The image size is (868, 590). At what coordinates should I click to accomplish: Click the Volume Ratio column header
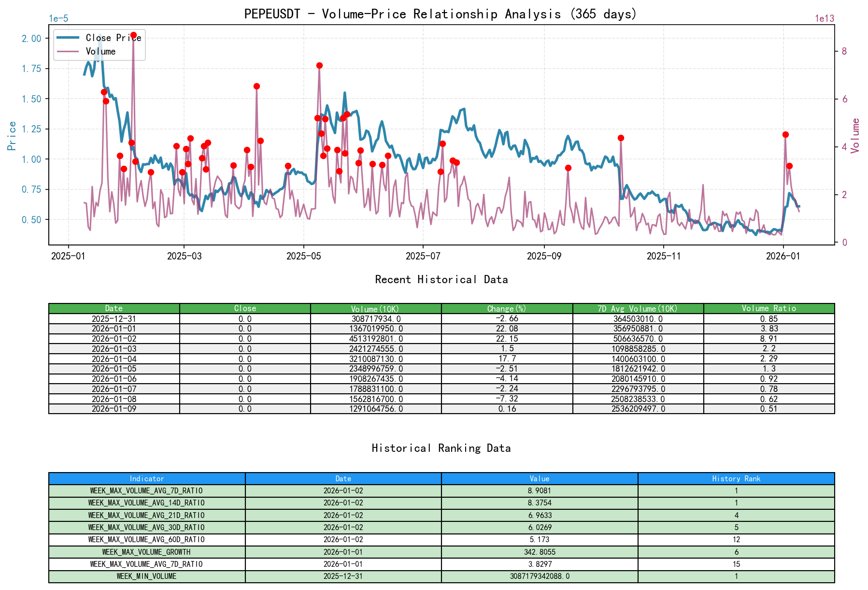point(768,308)
